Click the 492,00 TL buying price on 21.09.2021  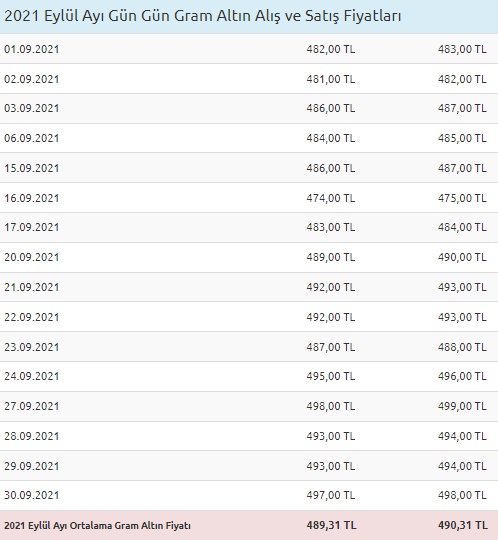click(331, 287)
